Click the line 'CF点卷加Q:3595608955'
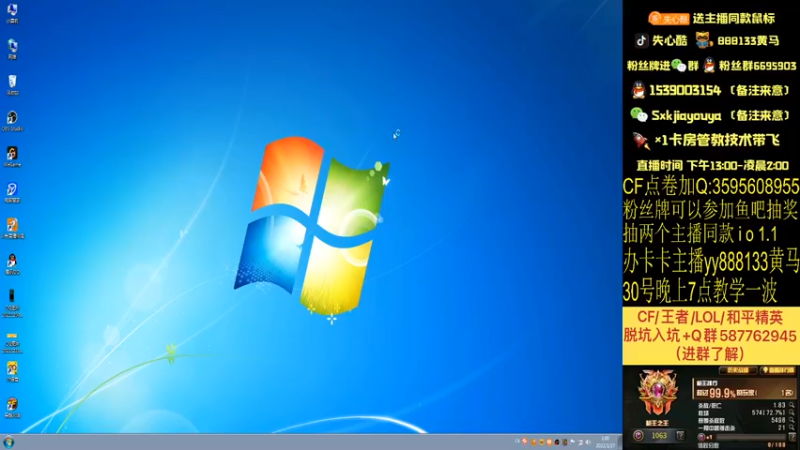The height and width of the screenshot is (450, 800). 711,187
